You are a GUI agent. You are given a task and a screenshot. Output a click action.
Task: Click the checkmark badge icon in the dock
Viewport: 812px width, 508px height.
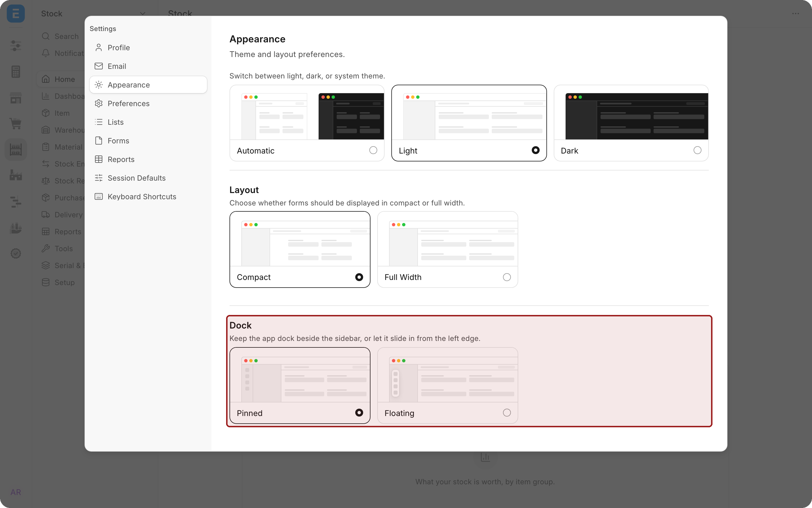[x=16, y=253]
